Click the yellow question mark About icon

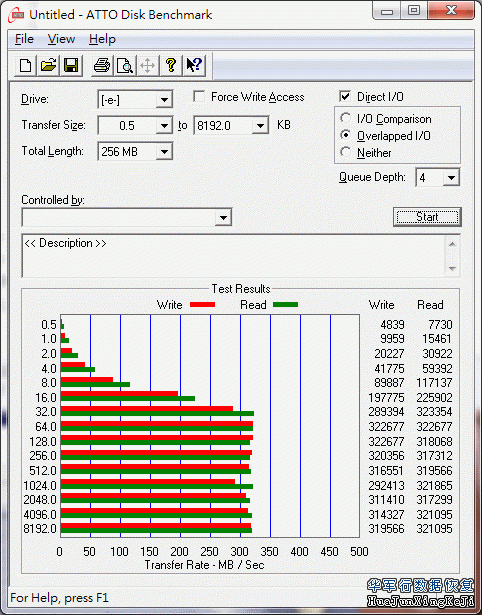171,65
